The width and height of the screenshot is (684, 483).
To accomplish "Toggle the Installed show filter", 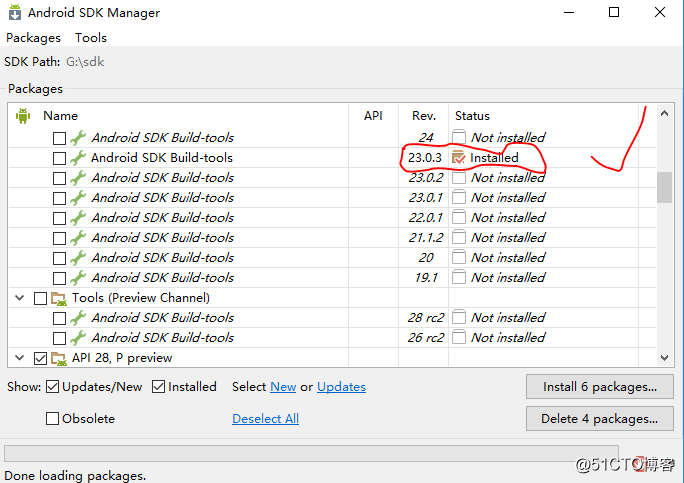I will click(x=158, y=387).
